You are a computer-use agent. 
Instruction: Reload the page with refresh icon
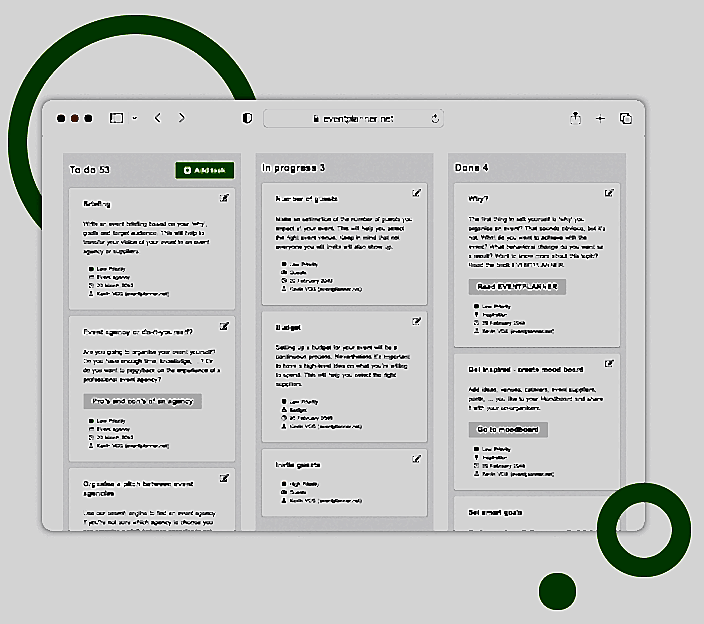point(435,119)
